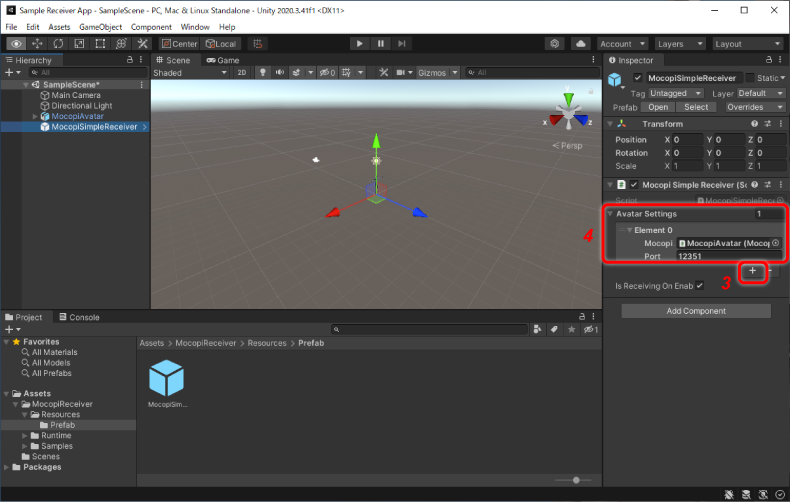This screenshot has height=502, width=790.
Task: Toggle MocopiSimpleReceiver active checkbox
Action: [x=638, y=78]
